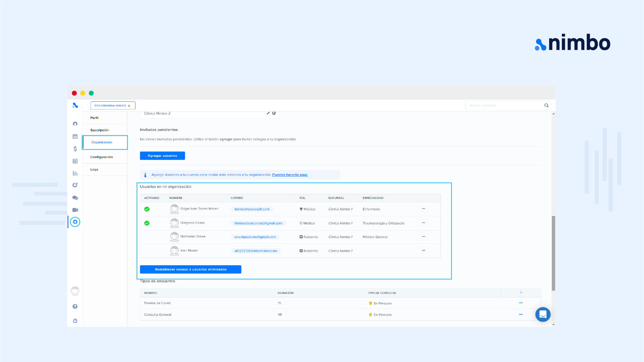This screenshot has width=644, height=362.
Task: Follow the 'Puedes hacerlo aquí' link
Action: pos(290,175)
